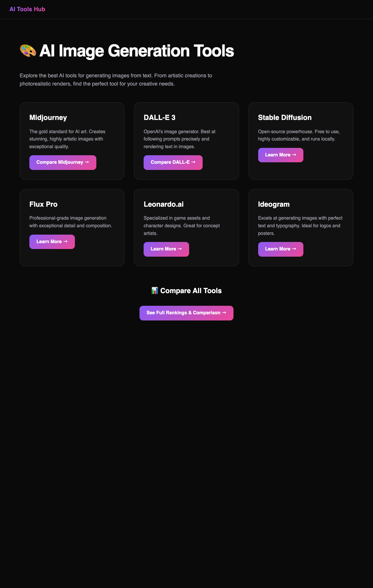Select Learn More under Ideogram

280,249
